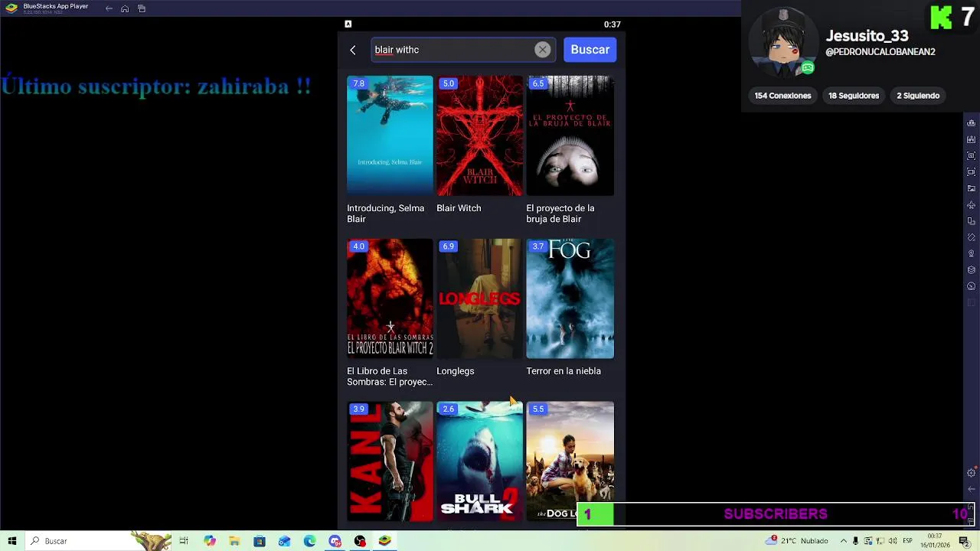This screenshot has width=980, height=551.
Task: Open the notification center icon
Action: pyautogui.click(x=965, y=541)
